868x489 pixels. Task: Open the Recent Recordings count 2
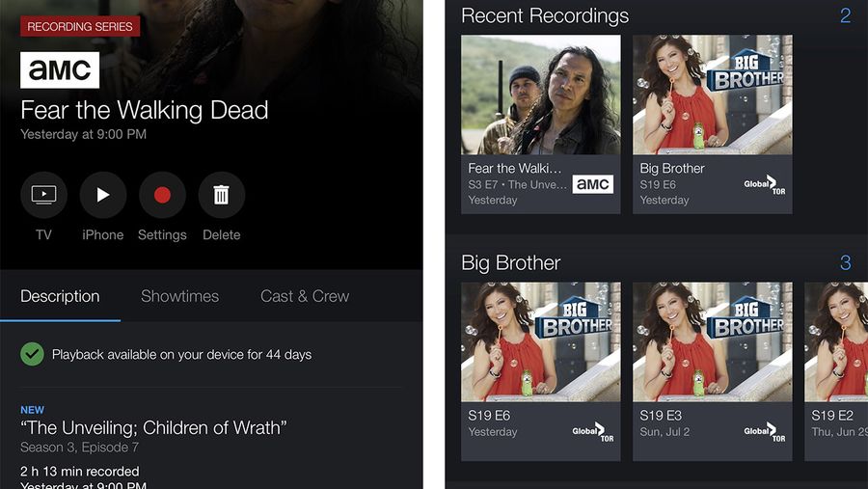click(845, 15)
